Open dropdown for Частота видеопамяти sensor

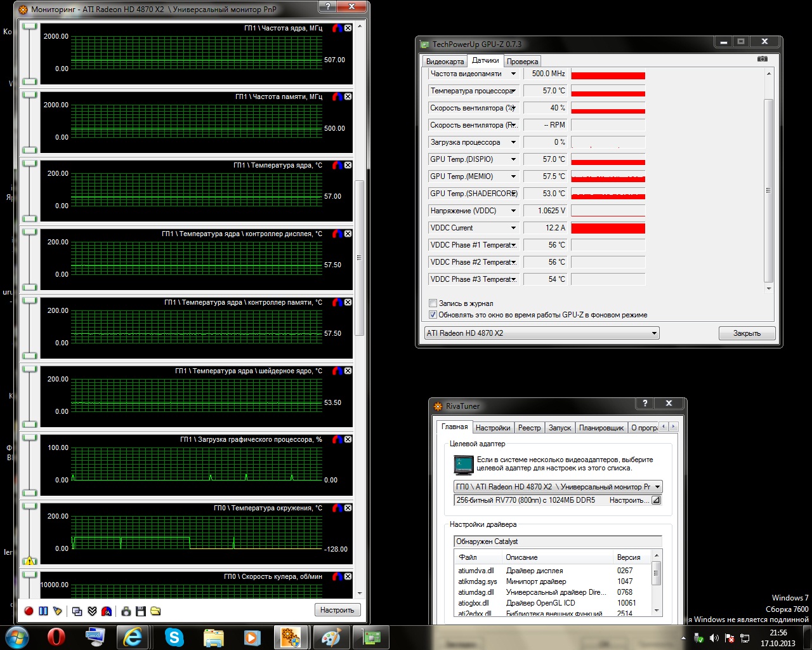(x=513, y=74)
